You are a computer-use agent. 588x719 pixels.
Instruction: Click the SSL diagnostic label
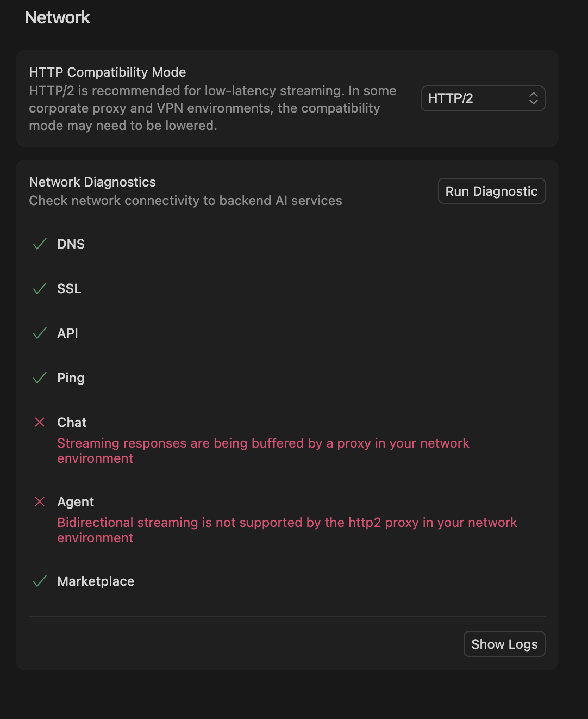pyautogui.click(x=70, y=289)
